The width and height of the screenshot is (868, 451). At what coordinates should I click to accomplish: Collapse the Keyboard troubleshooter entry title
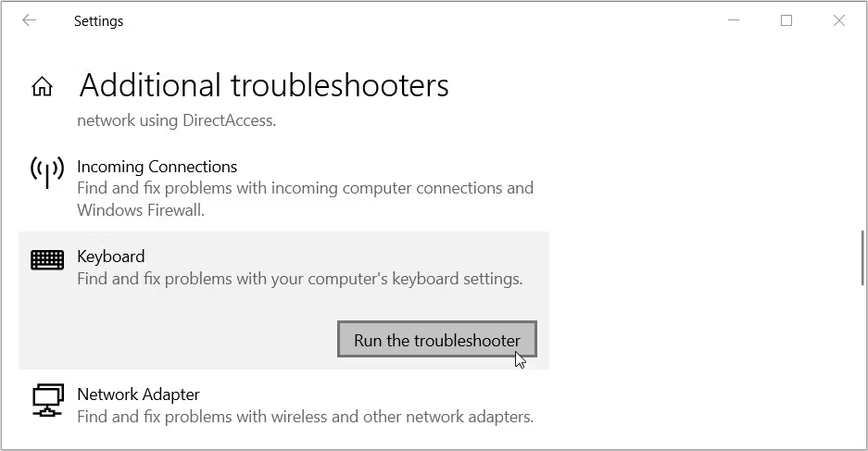point(111,257)
